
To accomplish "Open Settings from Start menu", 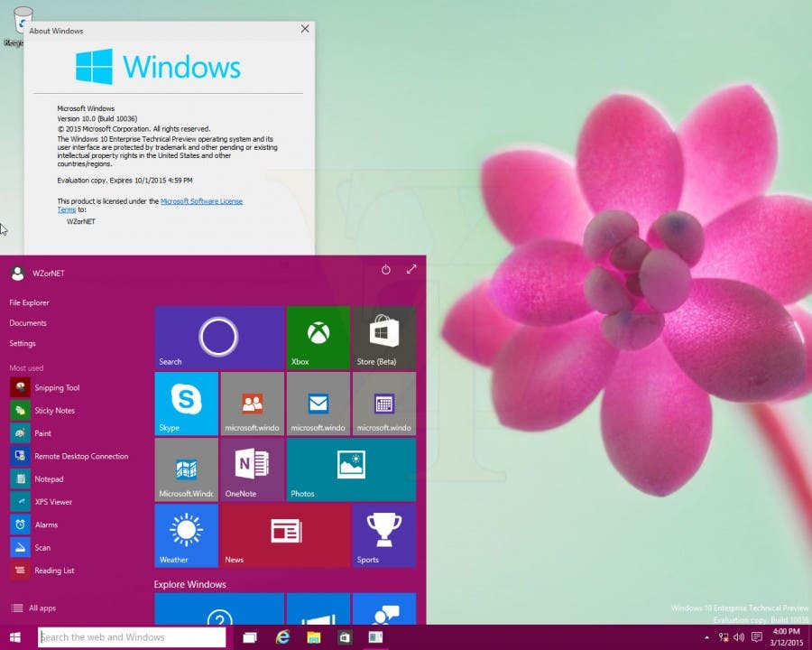I will pos(23,343).
